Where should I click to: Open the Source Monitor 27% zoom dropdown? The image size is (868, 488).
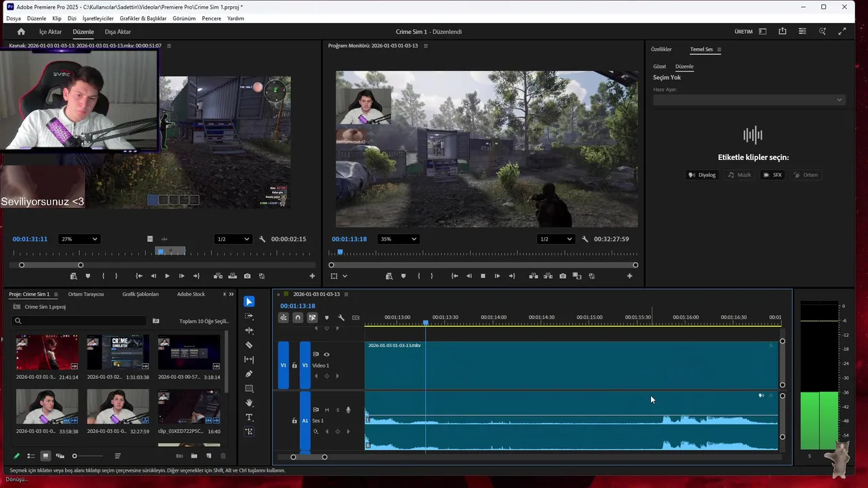[79, 239]
